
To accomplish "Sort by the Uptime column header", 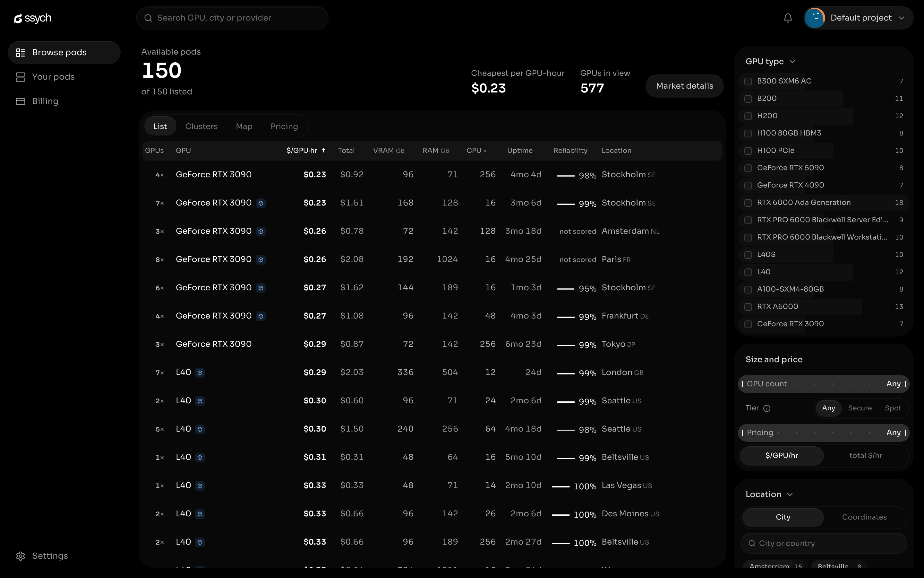I will click(x=520, y=151).
